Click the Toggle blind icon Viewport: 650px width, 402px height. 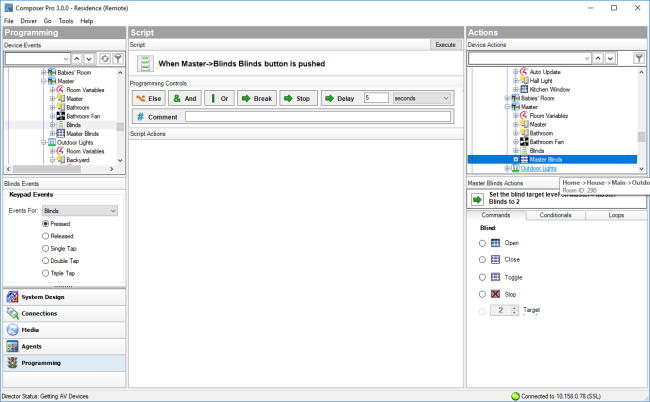495,277
